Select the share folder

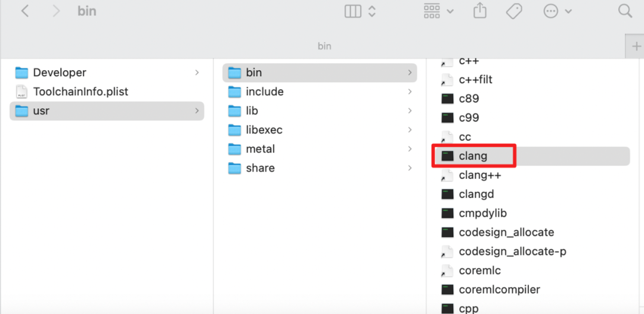tap(320, 168)
